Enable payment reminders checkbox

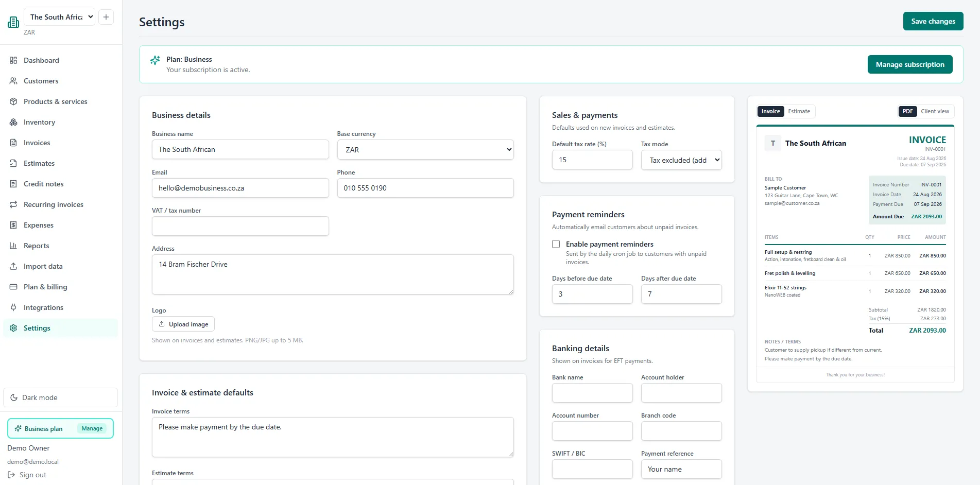pos(556,244)
